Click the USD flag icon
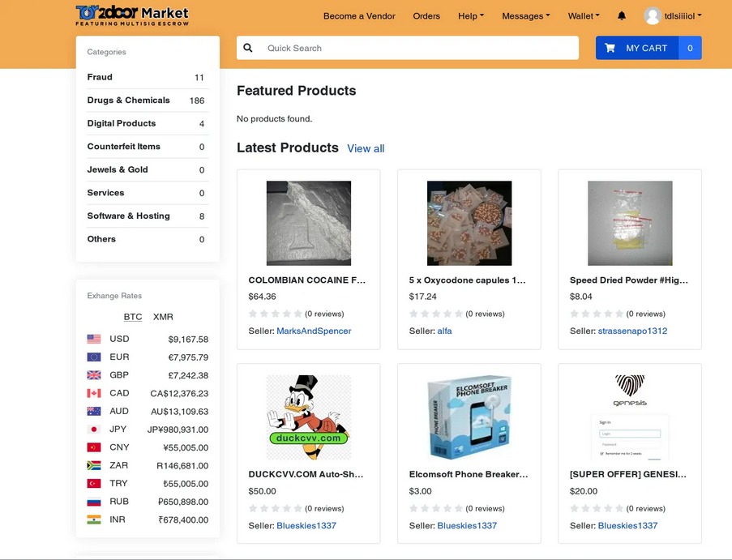Screen dimensions: 732x560 coord(95,339)
